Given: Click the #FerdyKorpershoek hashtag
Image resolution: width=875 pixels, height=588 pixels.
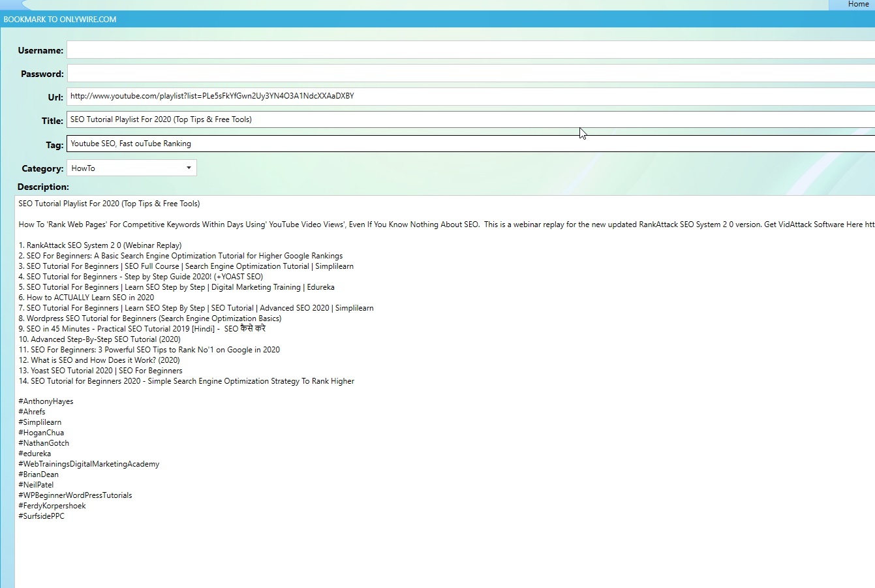Looking at the screenshot, I should 52,506.
